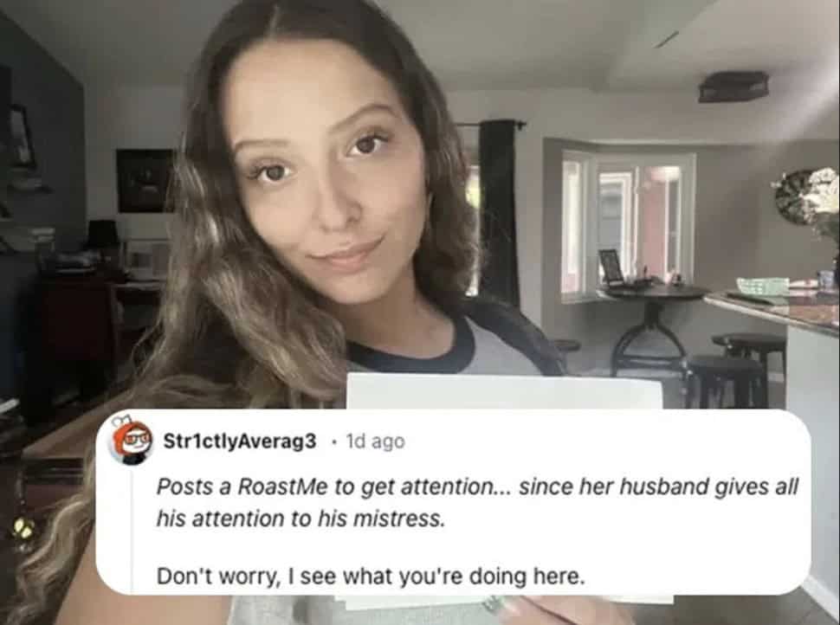Click the small photo frame on the table
Image resolution: width=840 pixels, height=625 pixels.
[611, 266]
